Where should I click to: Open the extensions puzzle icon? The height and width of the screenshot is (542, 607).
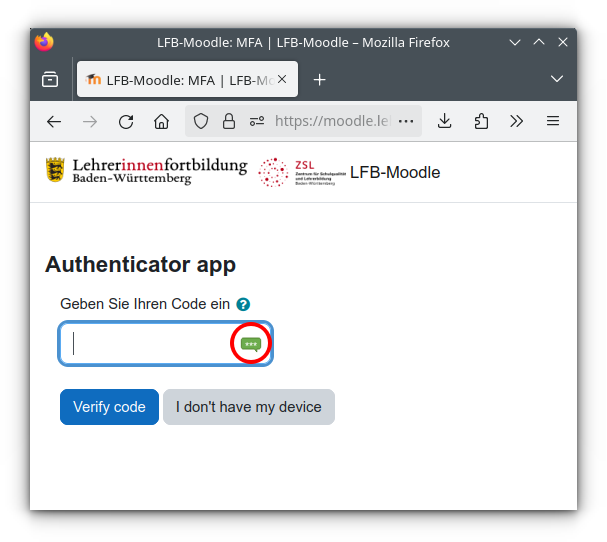[481, 121]
